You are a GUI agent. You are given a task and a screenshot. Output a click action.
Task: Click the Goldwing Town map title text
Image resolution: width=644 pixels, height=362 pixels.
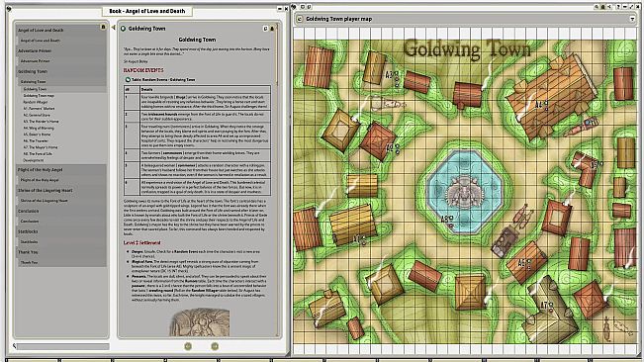(467, 49)
